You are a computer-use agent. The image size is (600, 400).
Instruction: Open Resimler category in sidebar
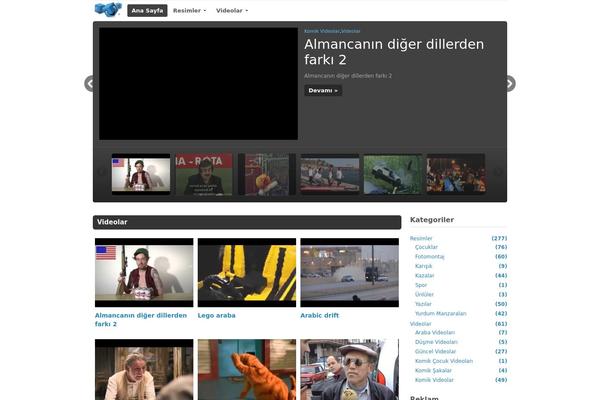tap(421, 238)
